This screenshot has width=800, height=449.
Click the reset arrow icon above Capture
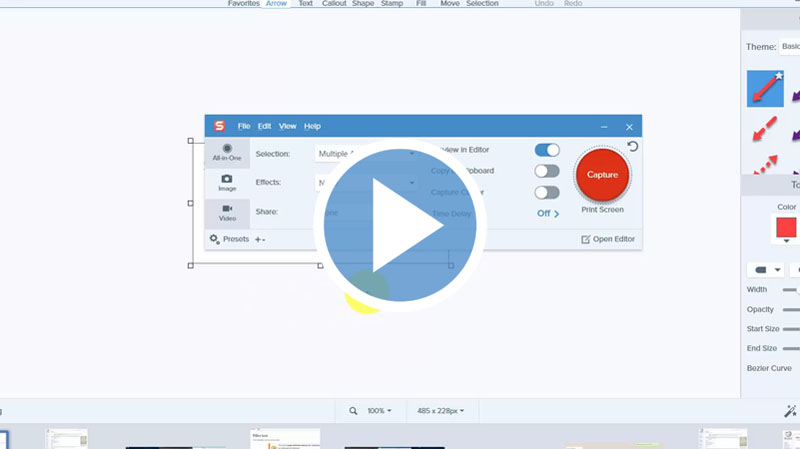632,147
